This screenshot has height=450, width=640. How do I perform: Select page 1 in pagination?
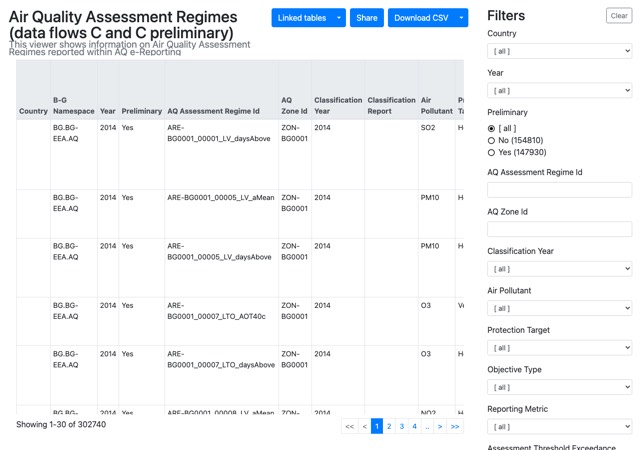pos(377,426)
